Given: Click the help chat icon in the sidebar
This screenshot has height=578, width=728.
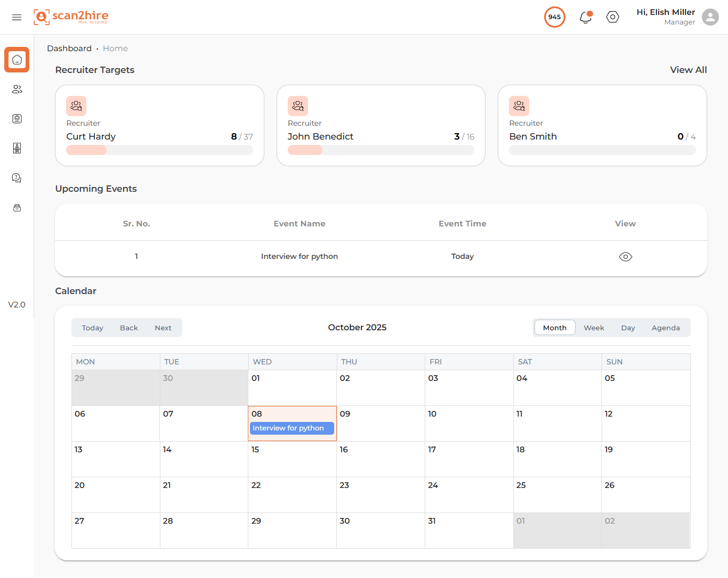Looking at the screenshot, I should [17, 178].
